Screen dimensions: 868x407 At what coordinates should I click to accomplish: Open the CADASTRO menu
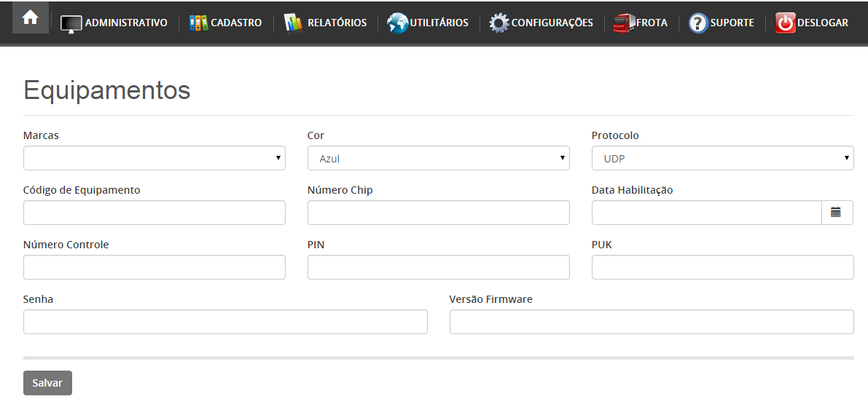[236, 23]
